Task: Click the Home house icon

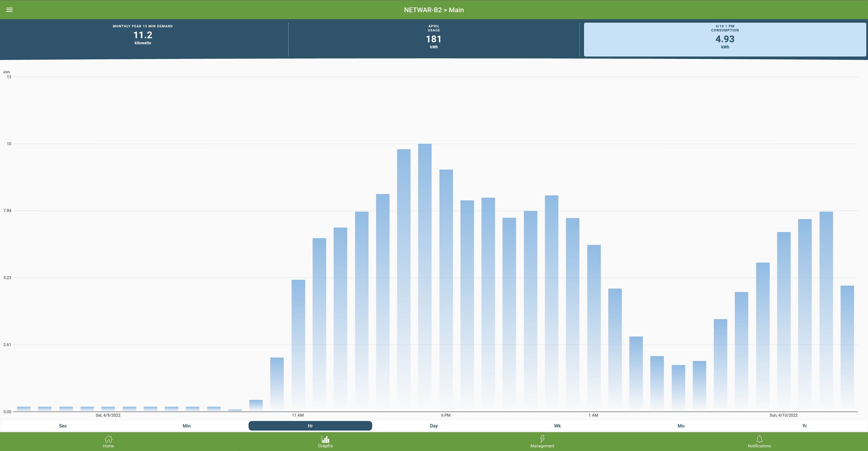Action: point(108,439)
